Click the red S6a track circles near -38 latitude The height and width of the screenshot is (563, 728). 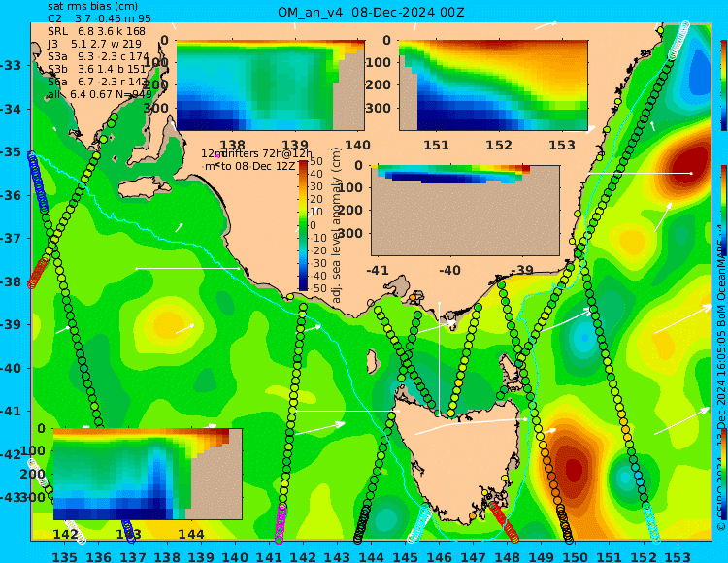click(38, 273)
